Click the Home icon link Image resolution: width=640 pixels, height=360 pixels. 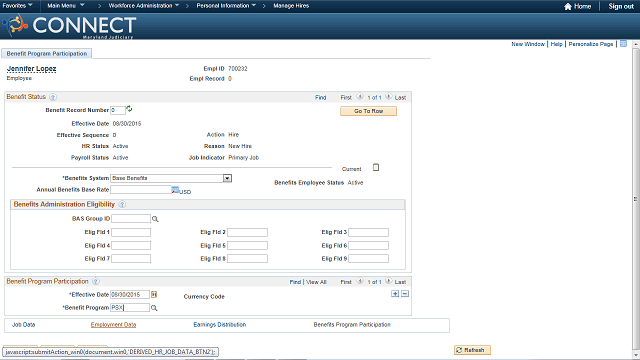coord(578,6)
